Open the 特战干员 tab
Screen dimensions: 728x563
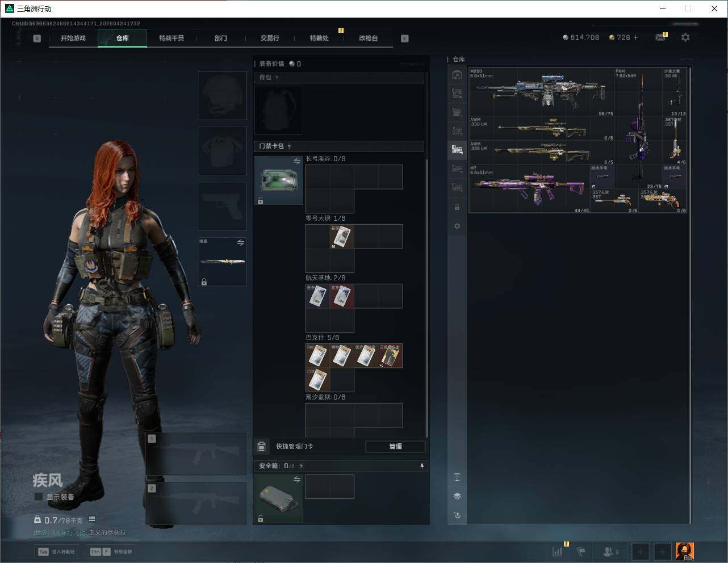click(x=171, y=38)
